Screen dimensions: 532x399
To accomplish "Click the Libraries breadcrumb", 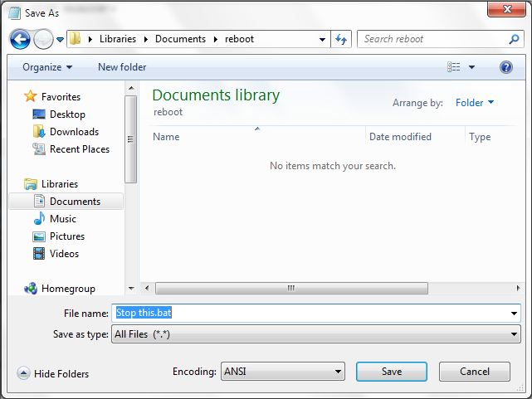I will coord(118,39).
